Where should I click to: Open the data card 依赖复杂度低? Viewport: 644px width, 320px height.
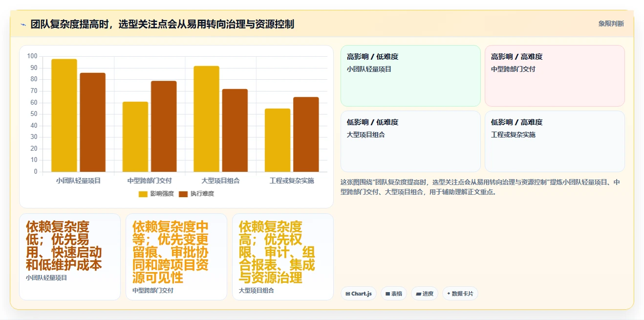point(70,257)
